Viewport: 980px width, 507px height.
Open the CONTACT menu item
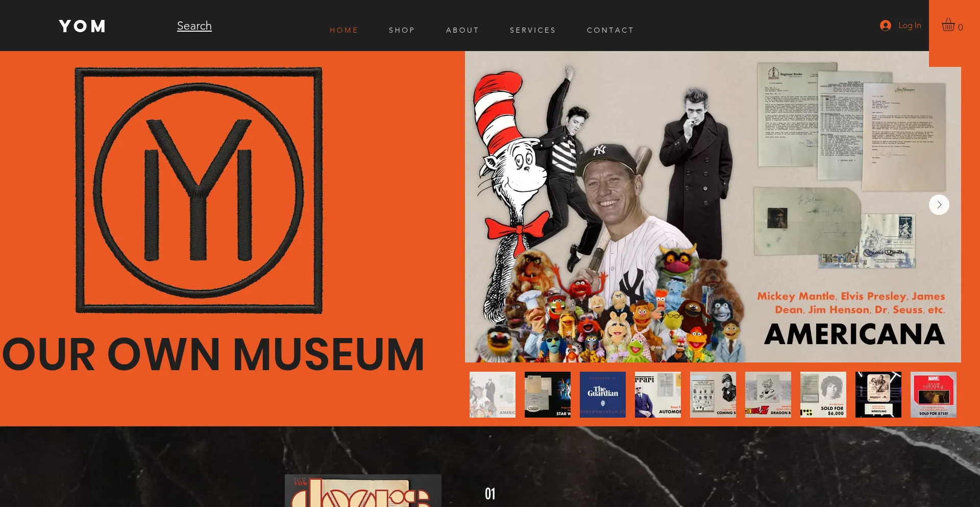click(x=610, y=30)
